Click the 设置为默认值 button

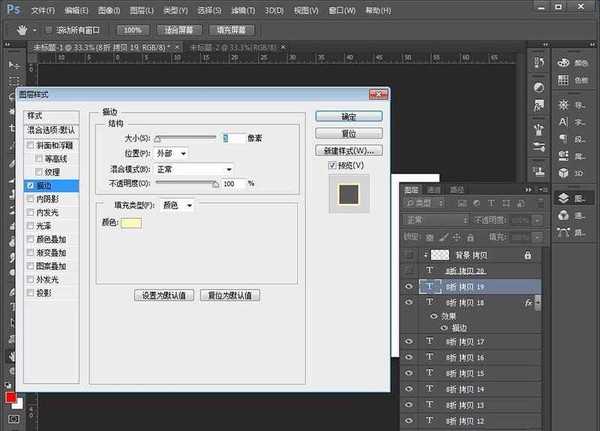point(163,296)
